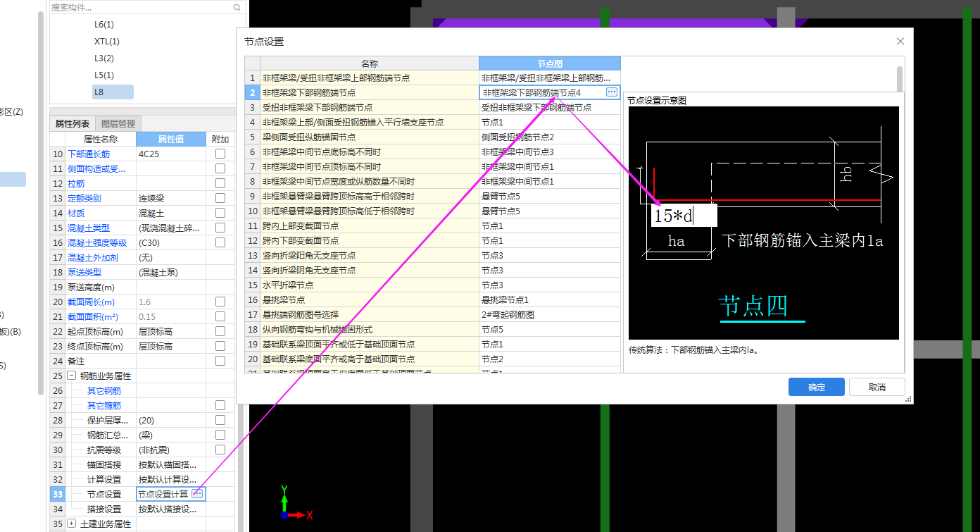Toggle 附加 checkbox for 混凝土强度等级

(x=220, y=242)
